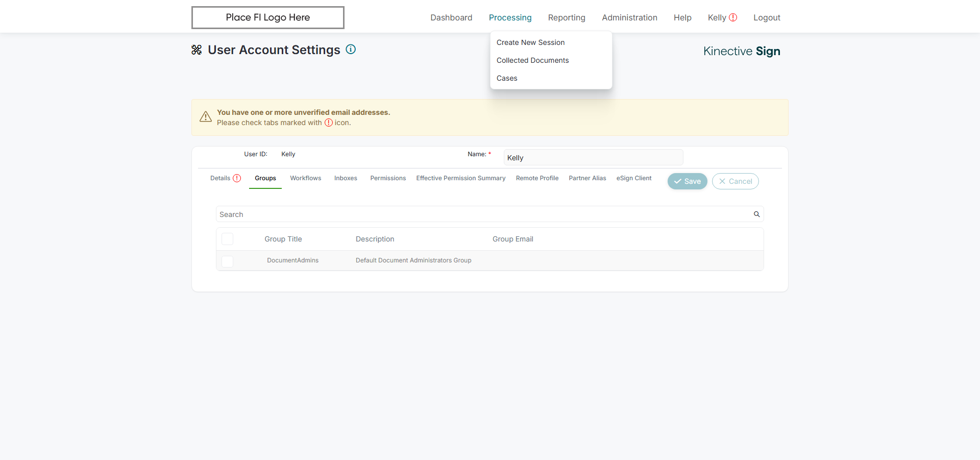This screenshot has width=980, height=460.
Task: Switch to the eSign Client tab
Action: point(634,178)
